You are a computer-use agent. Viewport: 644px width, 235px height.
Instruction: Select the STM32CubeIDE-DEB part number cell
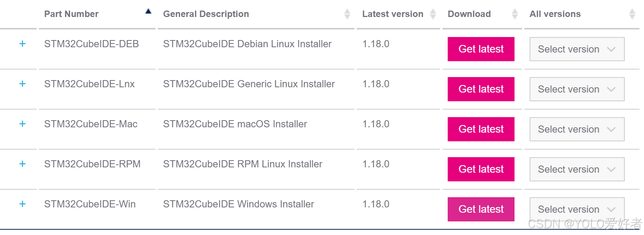(91, 44)
